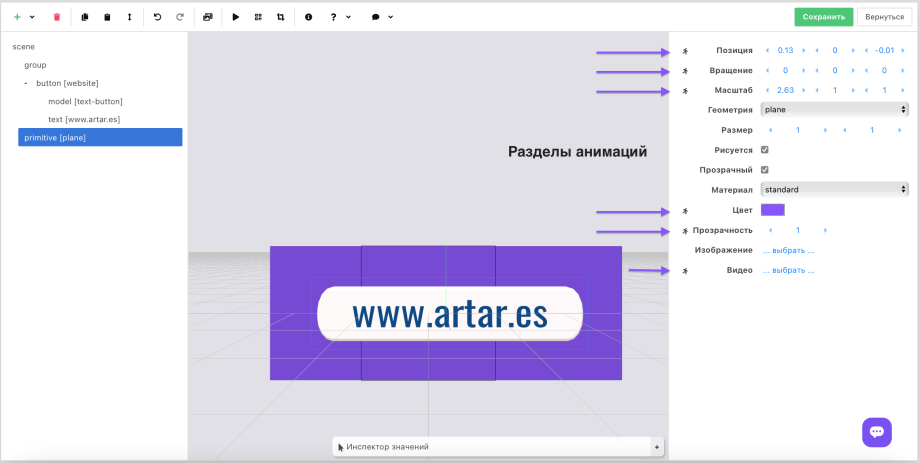This screenshot has width=920, height=463.
Task: Play the scene preview
Action: point(236,17)
